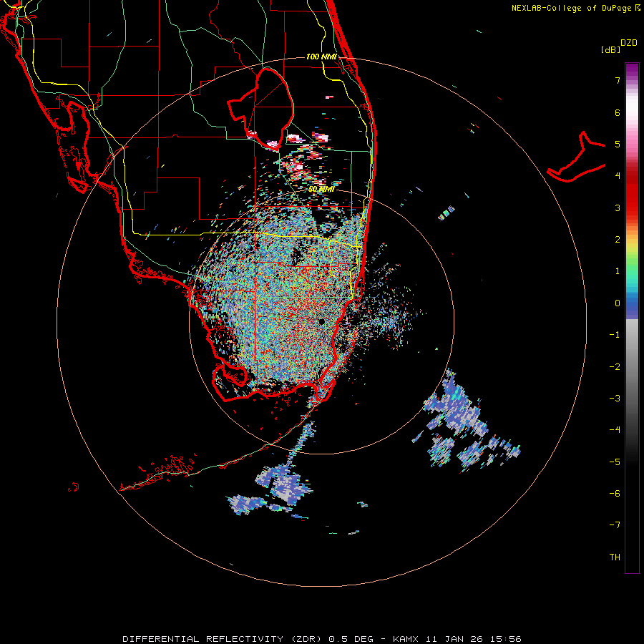Select the 5 dB scale value
The image size is (644, 644).
click(x=618, y=144)
